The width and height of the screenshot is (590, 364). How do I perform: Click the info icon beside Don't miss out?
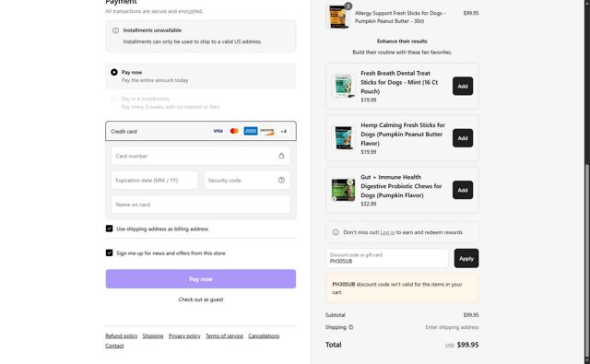tap(336, 232)
